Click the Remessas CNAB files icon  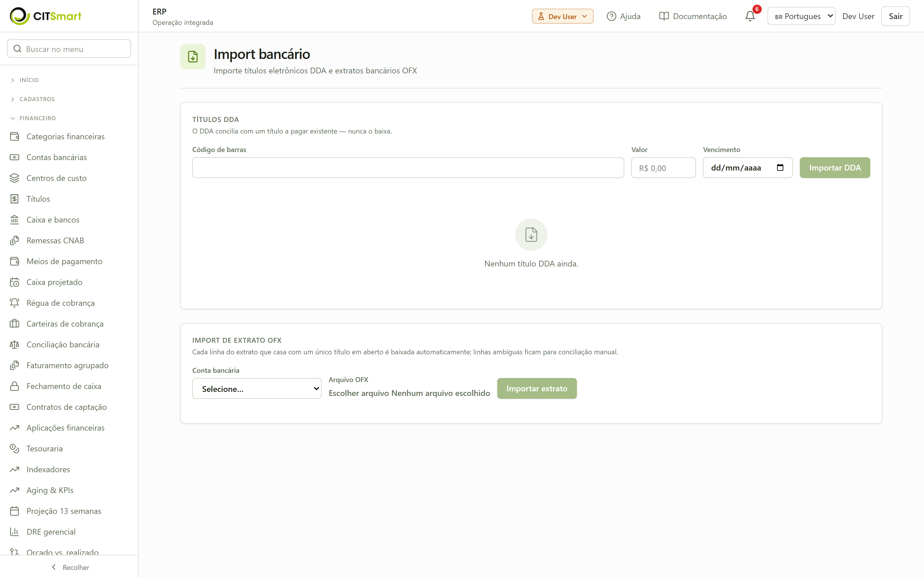(14, 240)
